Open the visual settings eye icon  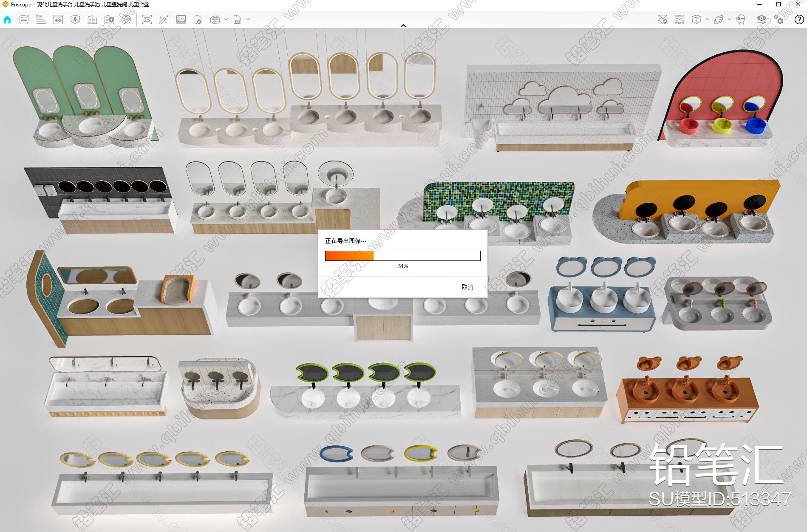pos(762,20)
